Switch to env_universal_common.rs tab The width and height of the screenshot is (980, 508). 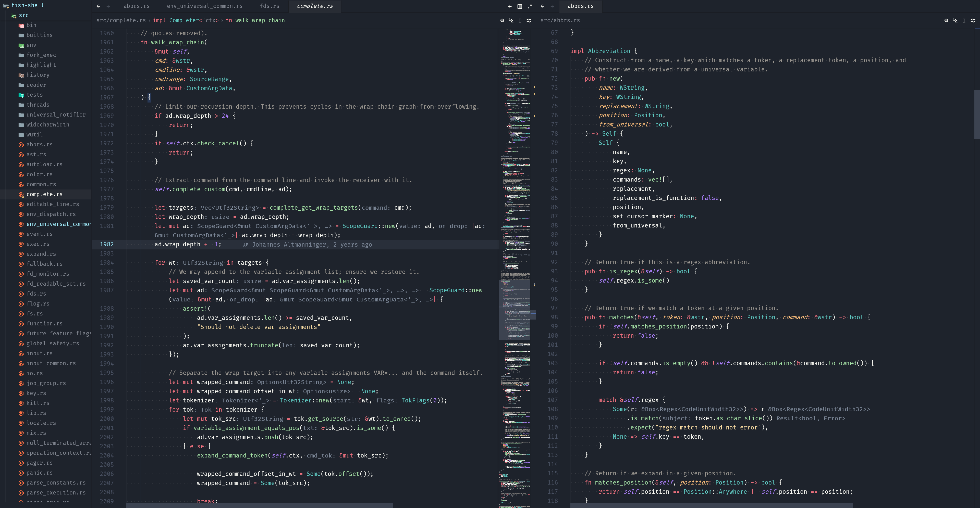tap(205, 6)
